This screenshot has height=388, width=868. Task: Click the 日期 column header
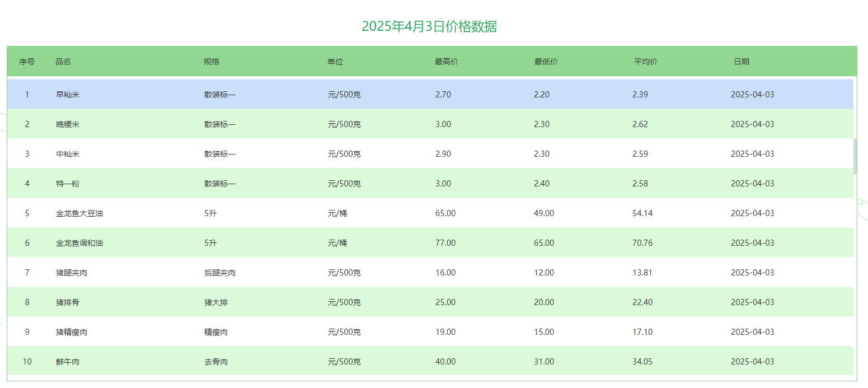click(742, 62)
